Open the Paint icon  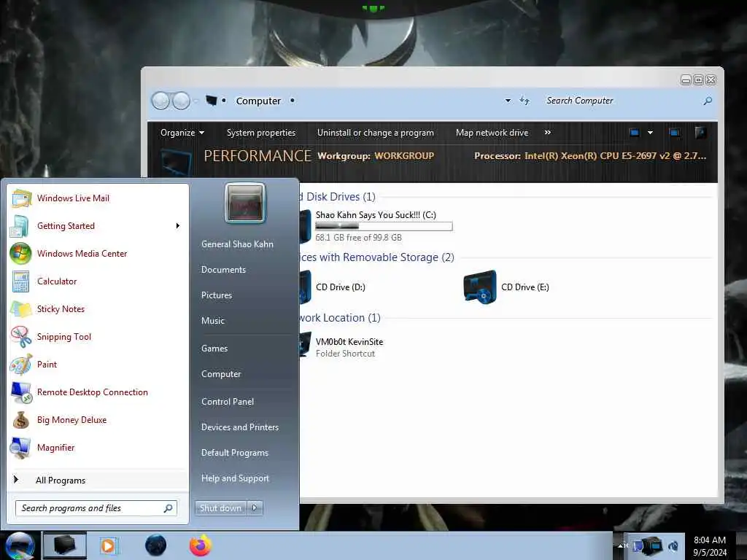pos(20,365)
